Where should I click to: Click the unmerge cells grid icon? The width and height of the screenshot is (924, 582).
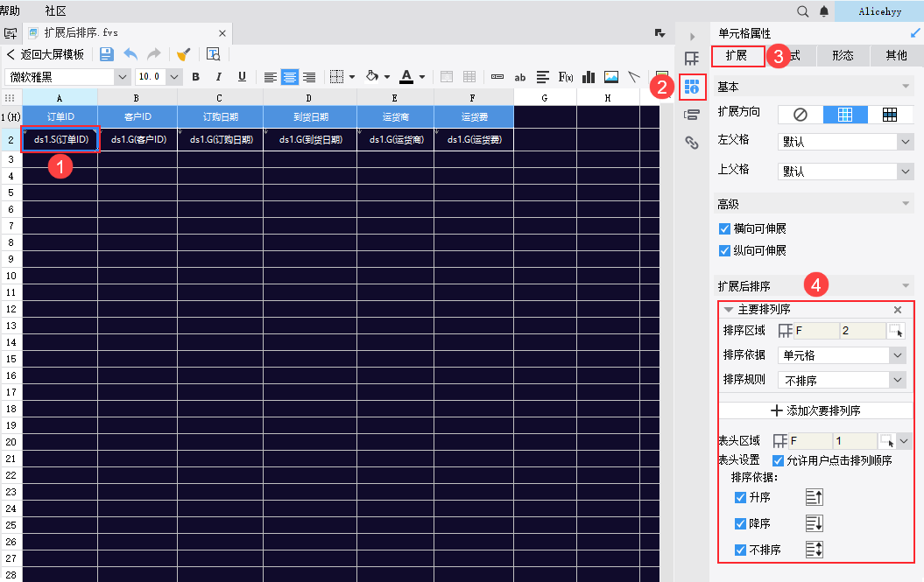469,77
